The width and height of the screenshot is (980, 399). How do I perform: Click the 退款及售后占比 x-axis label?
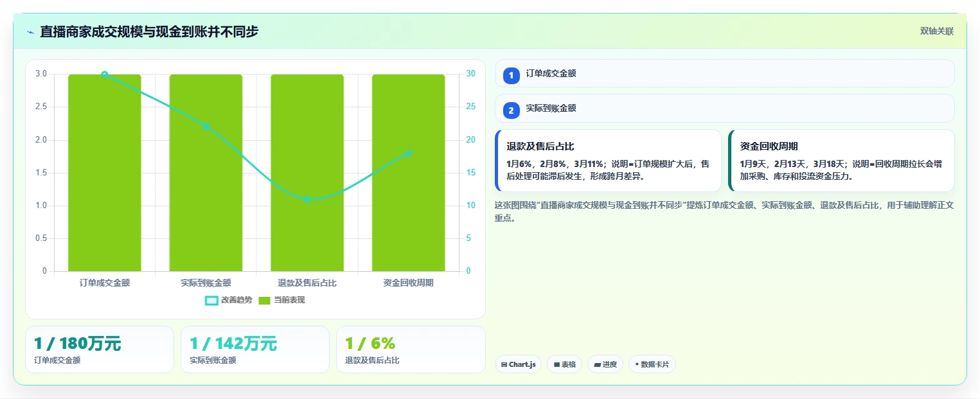307,283
